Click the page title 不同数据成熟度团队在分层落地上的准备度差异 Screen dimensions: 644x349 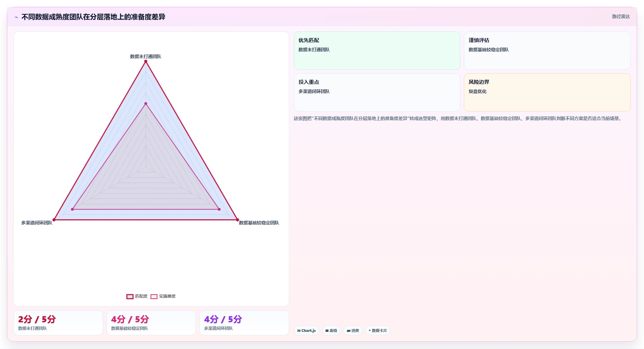point(93,17)
